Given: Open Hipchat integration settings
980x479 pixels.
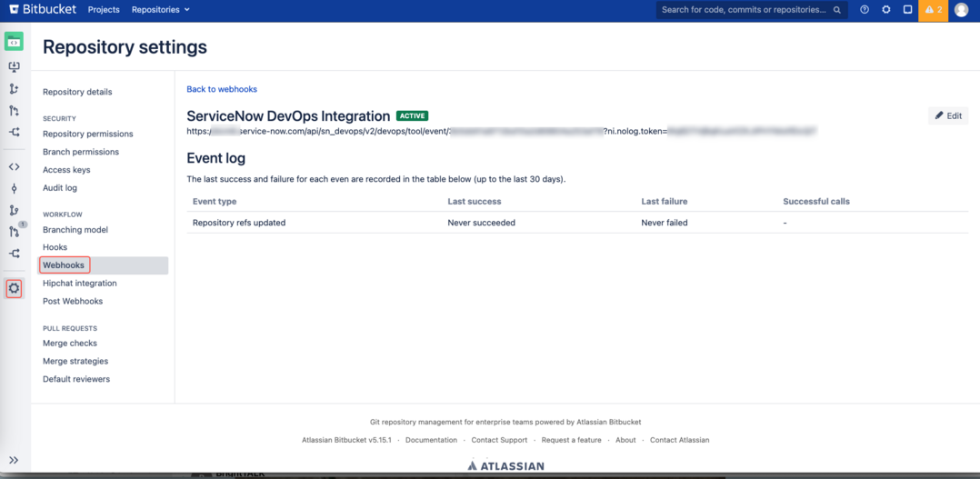Looking at the screenshot, I should (x=79, y=283).
